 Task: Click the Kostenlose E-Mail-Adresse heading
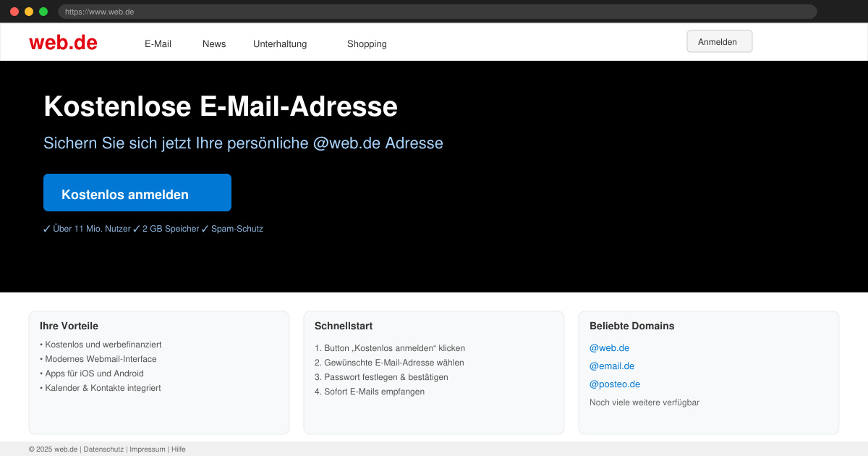[221, 106]
